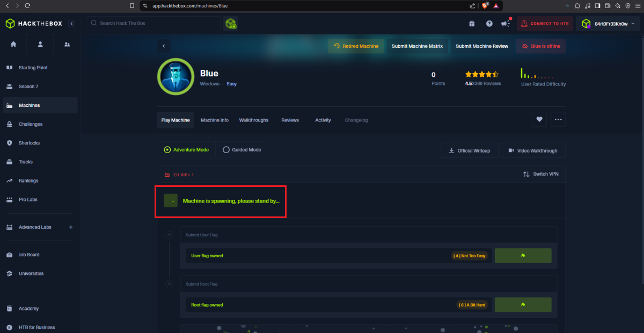644x333 pixels.
Task: Switch to the Play Machine tab
Action: (175, 120)
